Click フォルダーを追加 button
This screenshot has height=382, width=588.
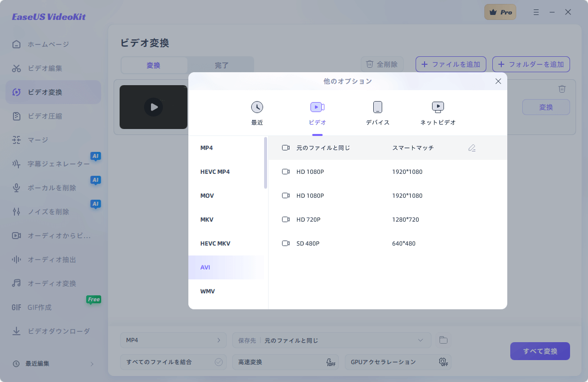[531, 64]
